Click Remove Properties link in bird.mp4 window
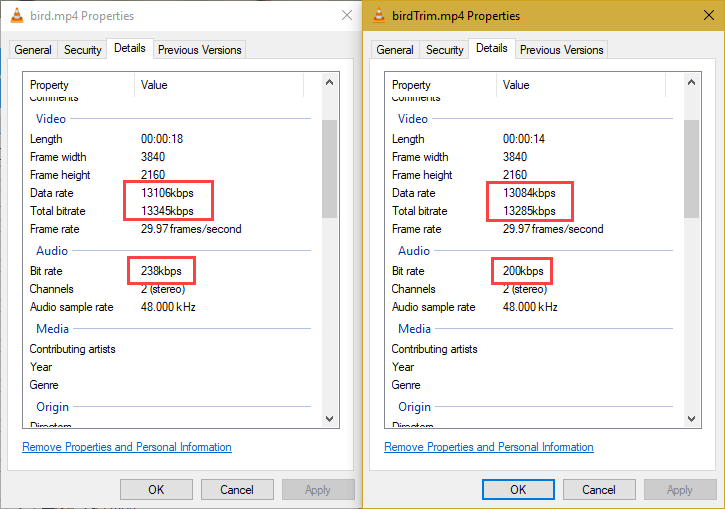725x509 pixels. point(127,447)
